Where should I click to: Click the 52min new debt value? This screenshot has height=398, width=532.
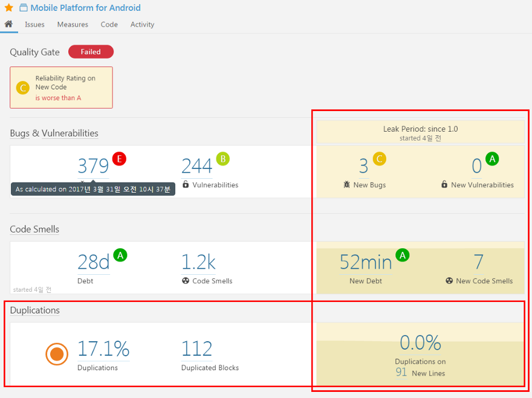tap(366, 262)
